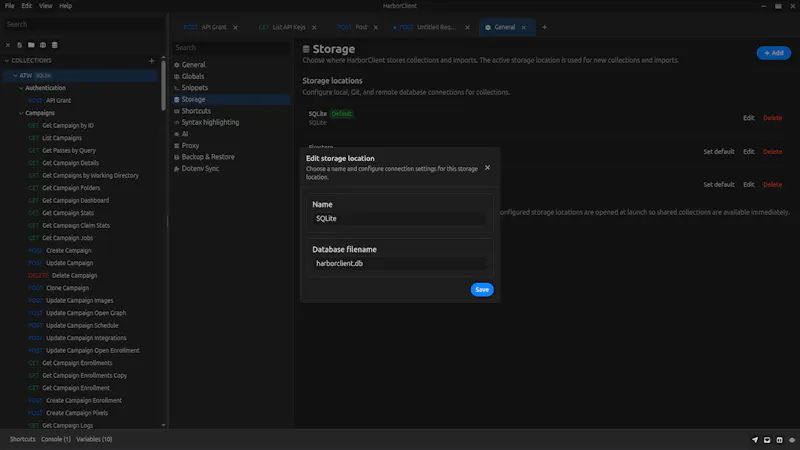The width and height of the screenshot is (800, 450).
Task: Click Edit in the SQLite Default row
Action: 748,118
